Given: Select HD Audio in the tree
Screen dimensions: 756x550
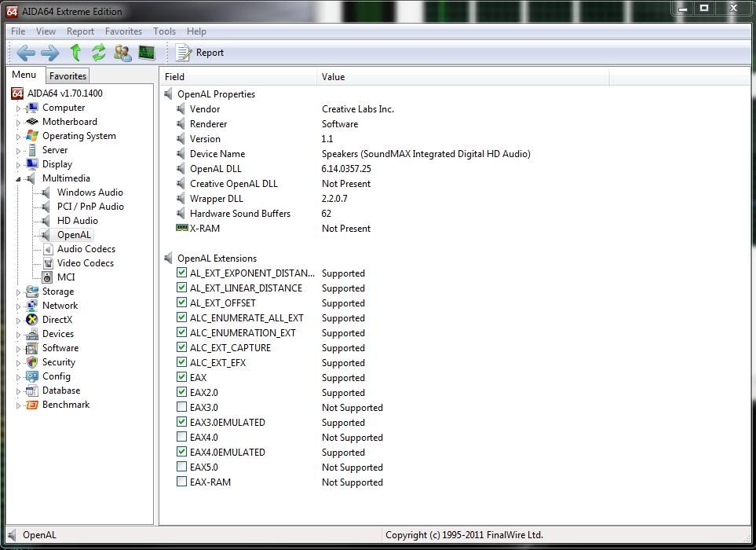Looking at the screenshot, I should tap(77, 221).
